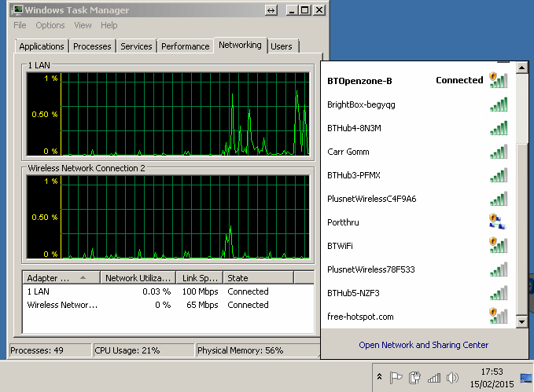534x392 pixels.
Task: Select PlusnetWirelessC4F9A6 network
Action: pyautogui.click(x=418, y=199)
